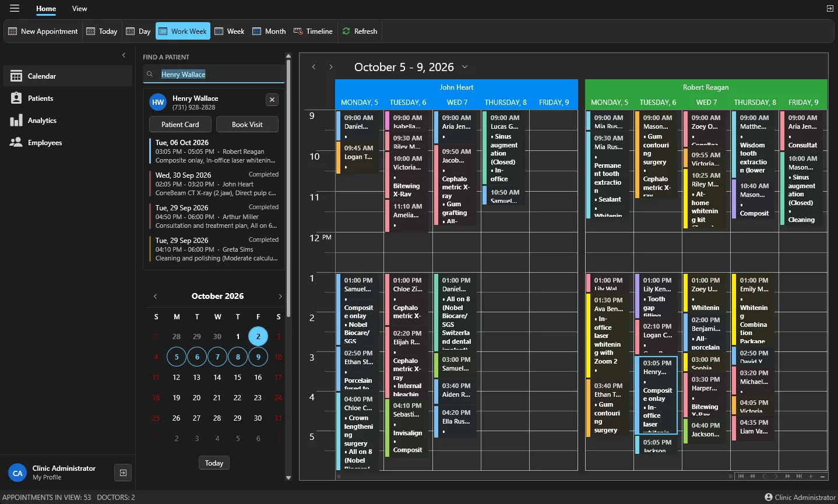Decrease visible resources with minus icon
The width and height of the screenshot is (838, 504).
[x=822, y=476]
